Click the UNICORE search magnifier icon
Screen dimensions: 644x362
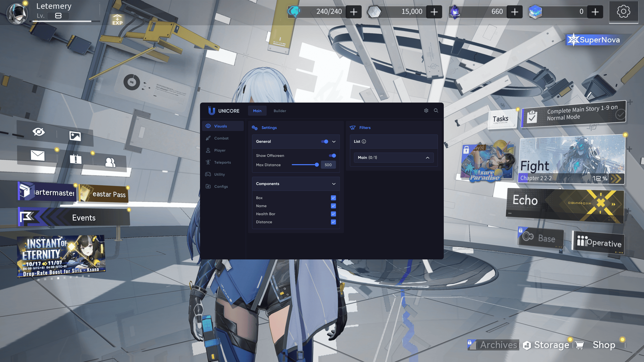(436, 111)
